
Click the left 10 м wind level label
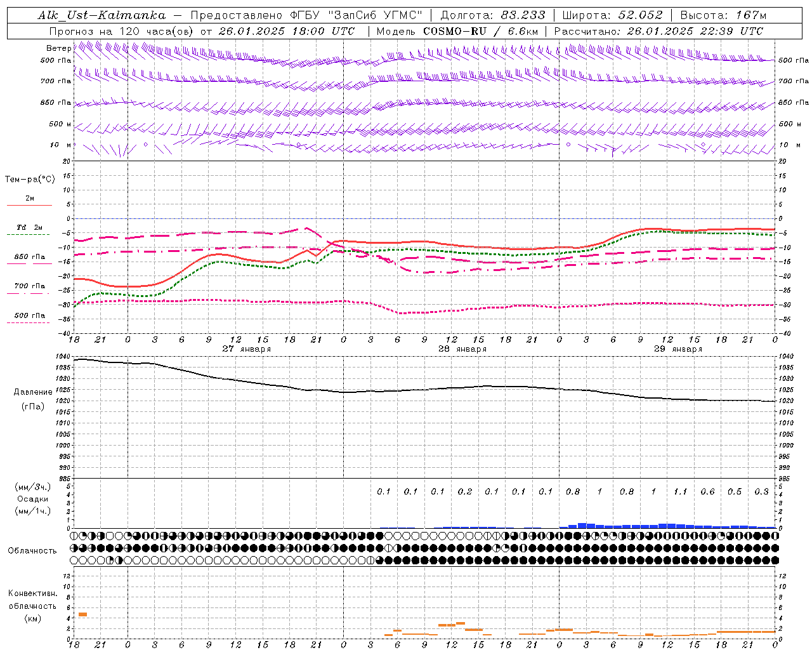tap(60, 145)
